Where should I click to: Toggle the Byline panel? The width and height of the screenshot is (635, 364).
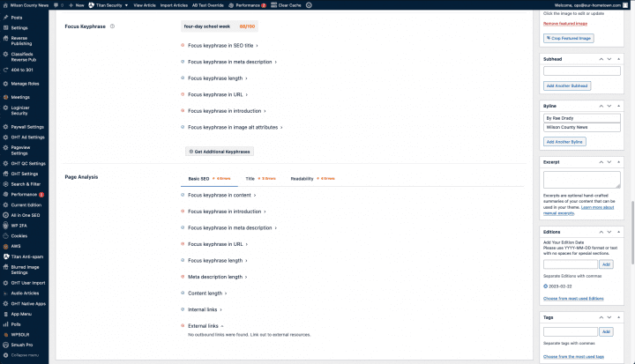click(618, 106)
